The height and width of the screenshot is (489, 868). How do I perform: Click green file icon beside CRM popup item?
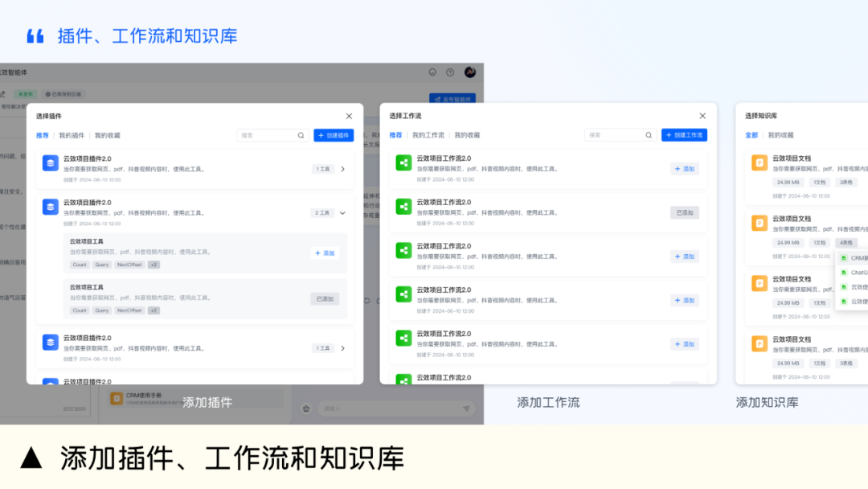click(844, 258)
